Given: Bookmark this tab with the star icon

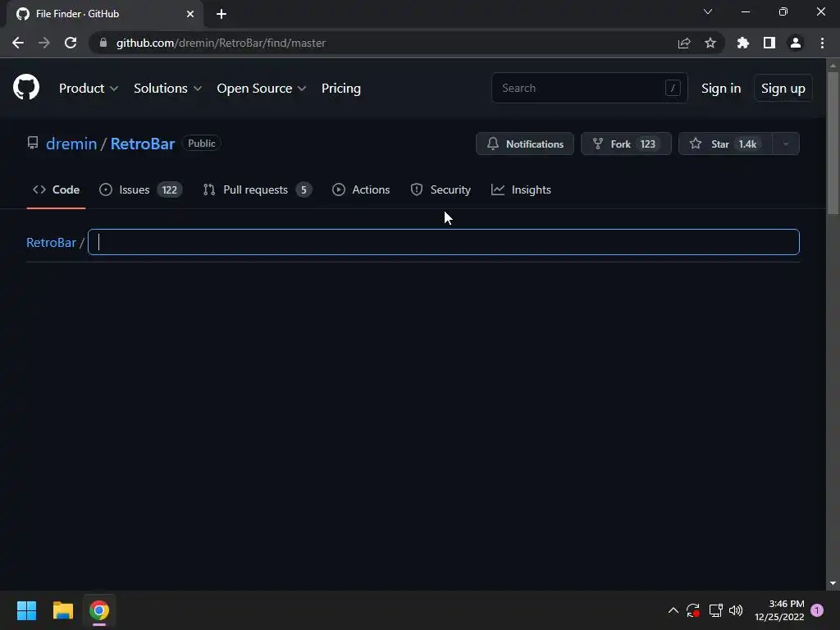Looking at the screenshot, I should 710,43.
